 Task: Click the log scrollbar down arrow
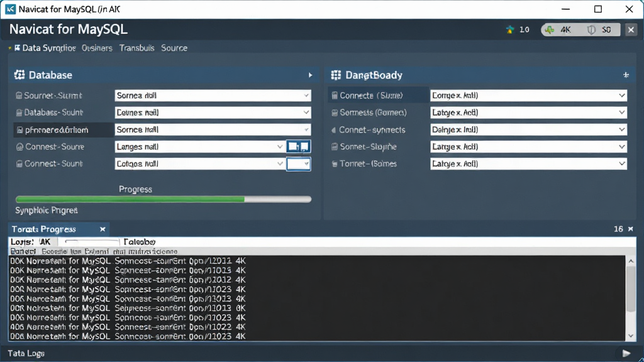pos(631,336)
